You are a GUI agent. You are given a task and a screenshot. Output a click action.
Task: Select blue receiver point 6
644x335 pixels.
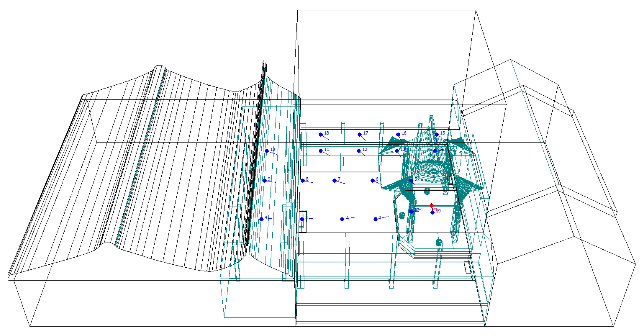(372, 181)
